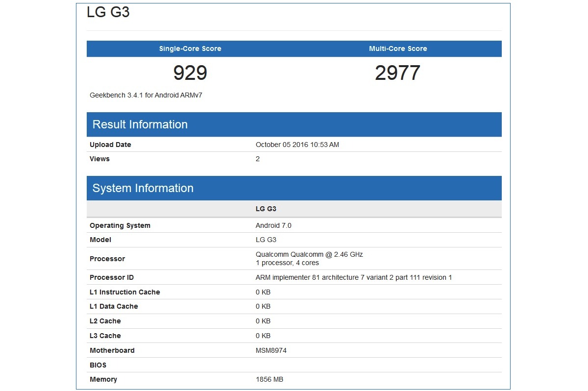Select the "1856 MB" memory value
The image size is (588, 391).
tap(269, 379)
